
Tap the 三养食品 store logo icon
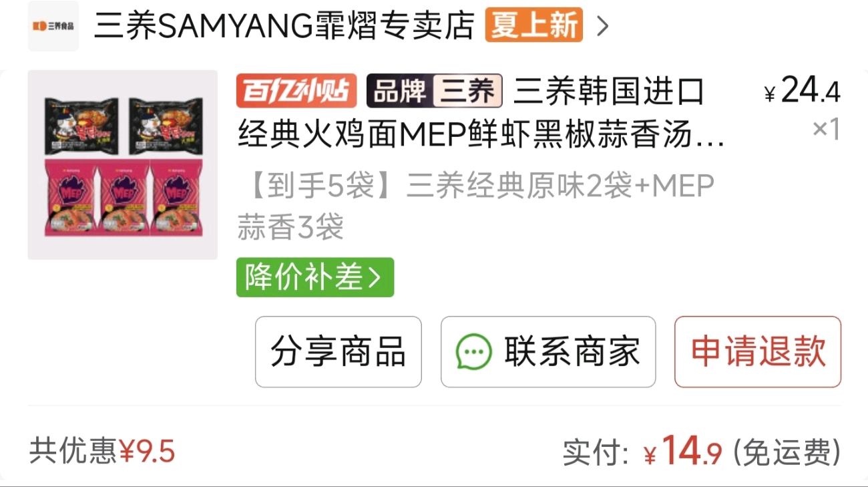(x=53, y=26)
